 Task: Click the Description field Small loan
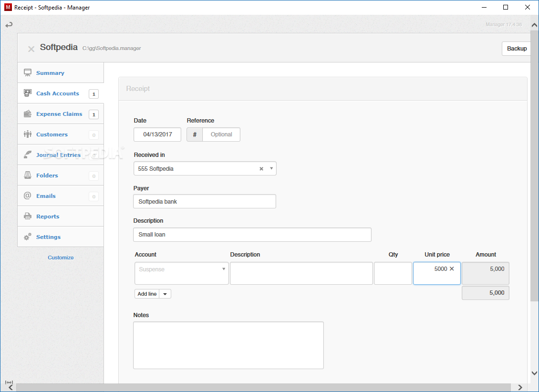252,235
